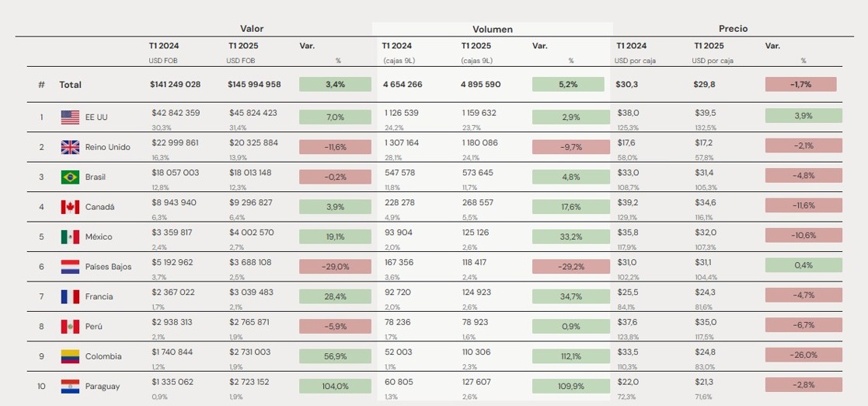Screen dimensions: 868x406
Task: Click the Paraguay country name
Action: 103,387
